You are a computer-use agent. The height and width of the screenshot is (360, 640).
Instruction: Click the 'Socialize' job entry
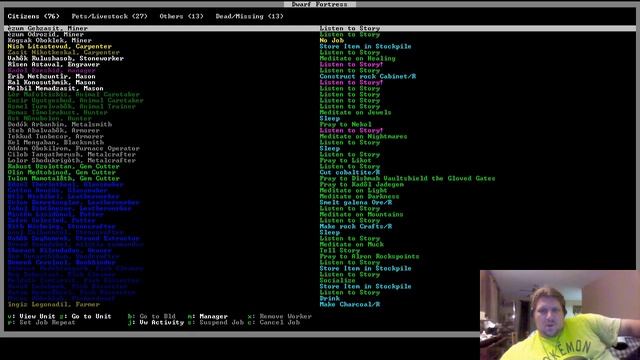pyautogui.click(x=338, y=280)
